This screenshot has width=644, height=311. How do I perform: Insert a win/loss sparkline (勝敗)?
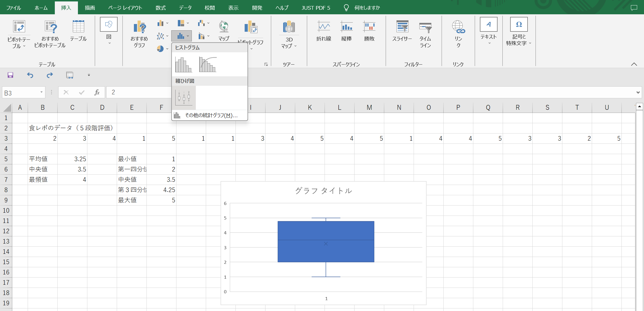click(x=369, y=30)
